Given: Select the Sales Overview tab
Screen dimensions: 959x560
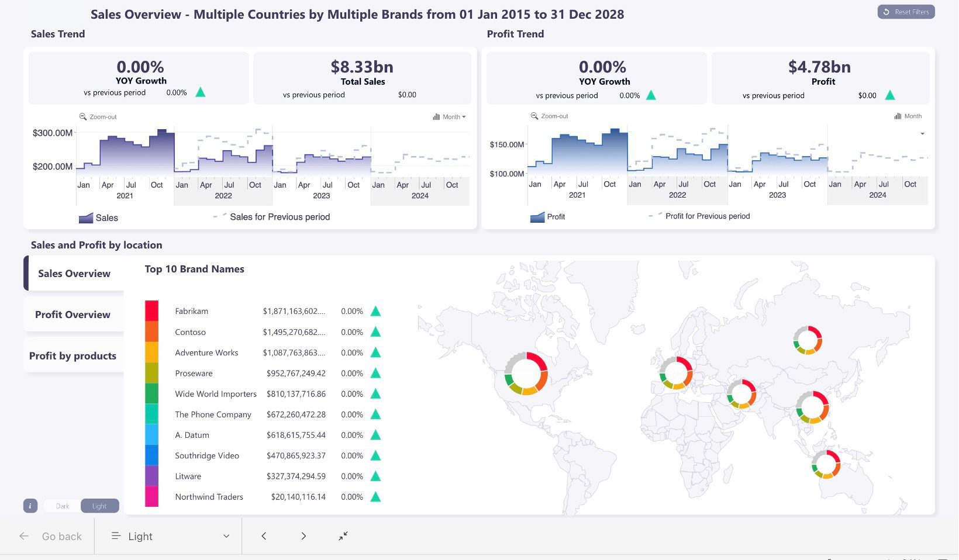Looking at the screenshot, I should [74, 273].
